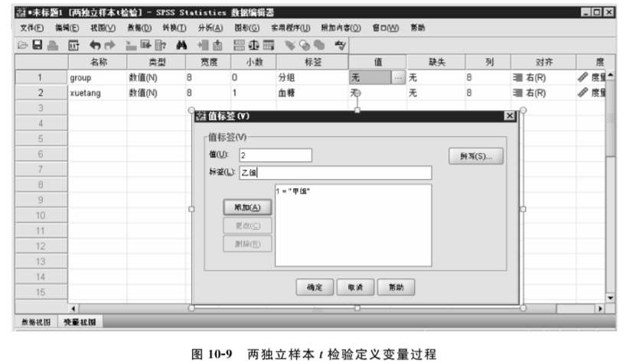The width and height of the screenshot is (636, 364).
Task: Click the Select cases icon
Action: coord(269,45)
